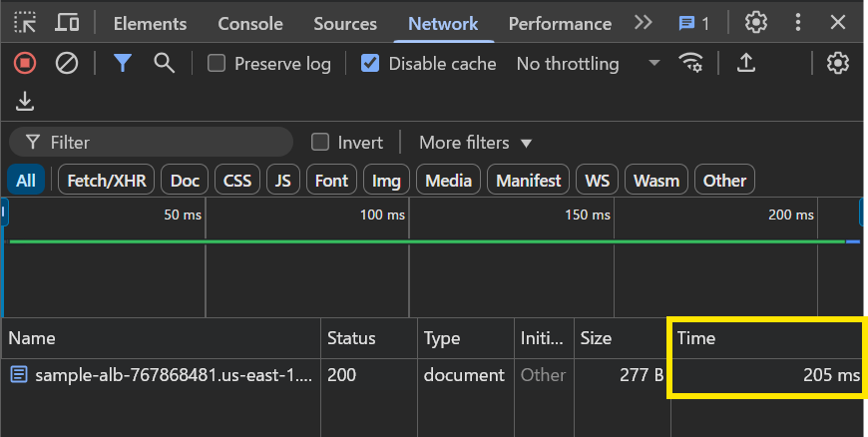Filter requests by Media
868x437 pixels.
448,180
